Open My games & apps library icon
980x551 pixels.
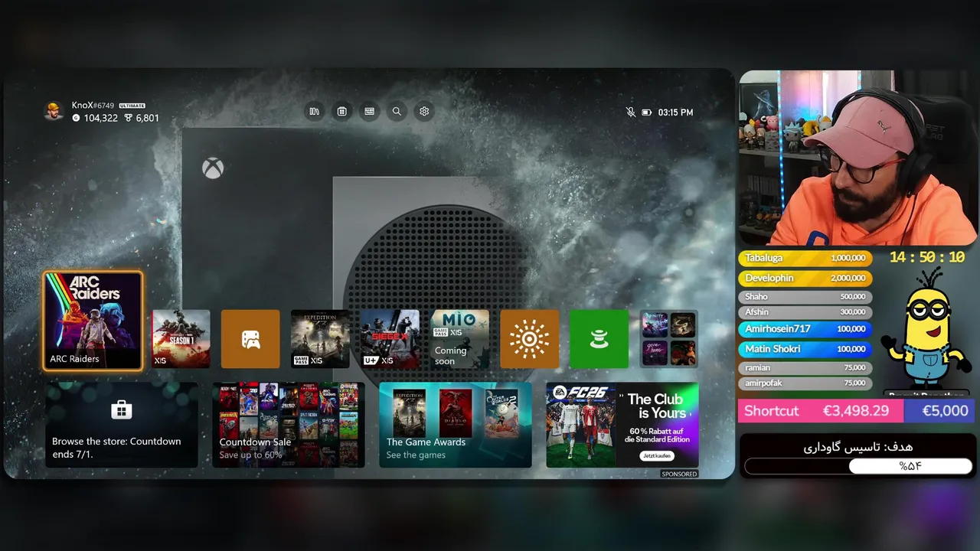(x=314, y=112)
